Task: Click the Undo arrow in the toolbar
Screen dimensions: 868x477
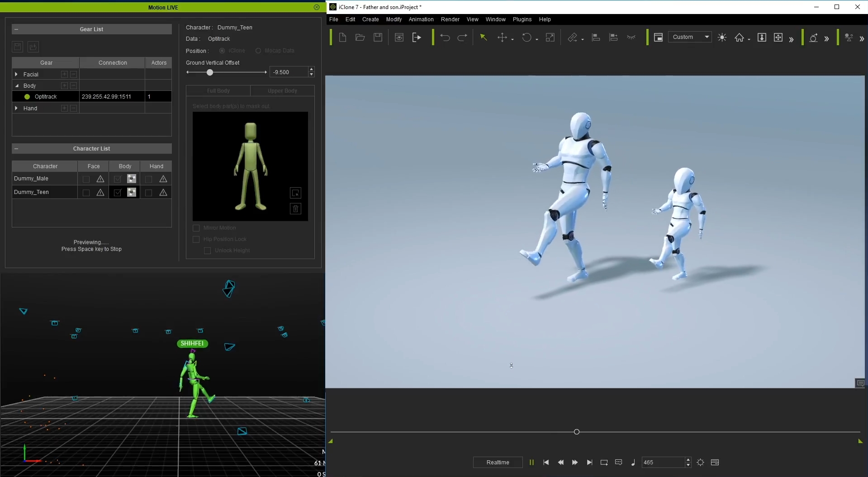Action: pyautogui.click(x=445, y=38)
